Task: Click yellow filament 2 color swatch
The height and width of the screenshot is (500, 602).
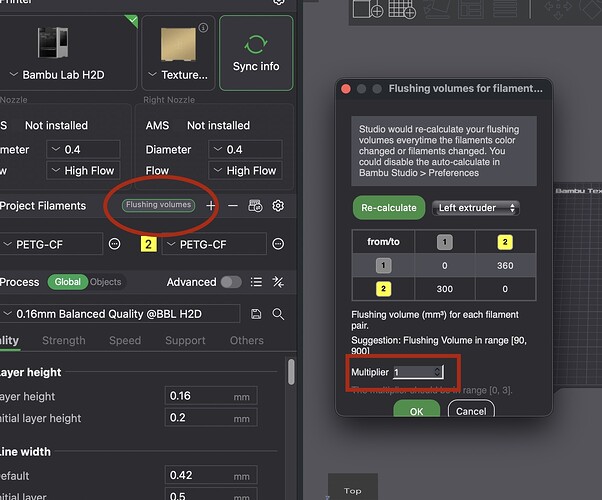Action: pyautogui.click(x=149, y=244)
